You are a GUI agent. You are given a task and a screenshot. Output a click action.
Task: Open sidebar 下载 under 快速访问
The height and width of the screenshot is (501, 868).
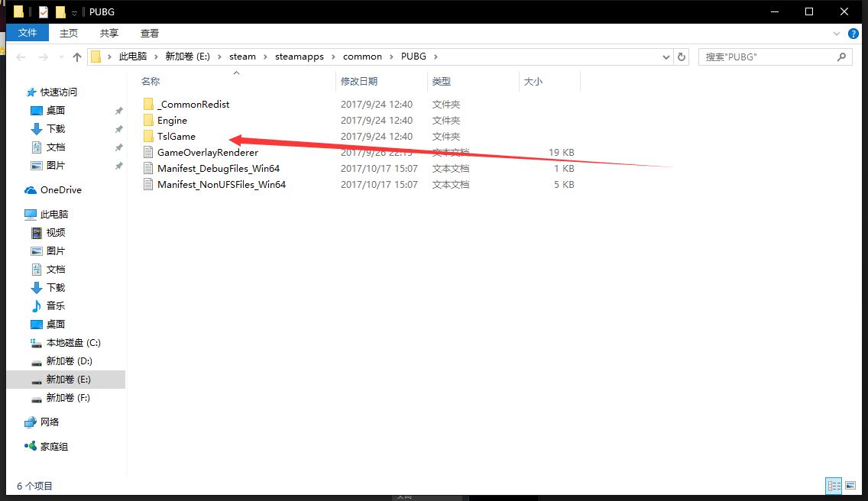tap(48, 129)
